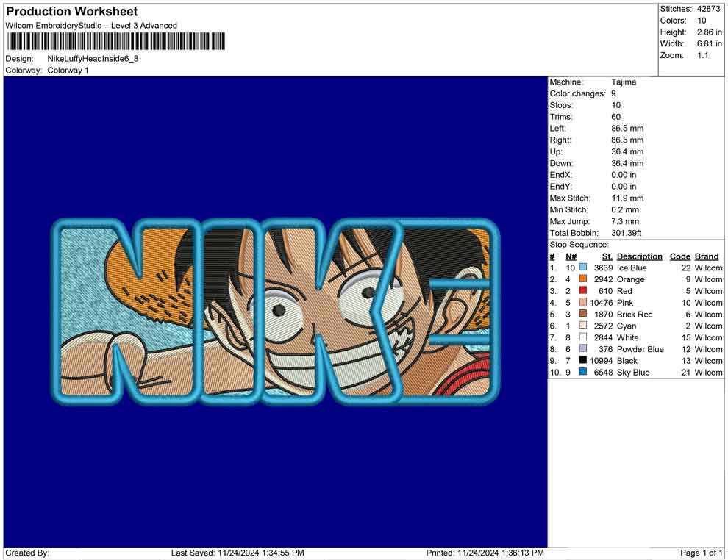Select the text 'Wilcom EmbroideryStudio – Level 3 Advanced'
The image size is (728, 560).
point(91,26)
